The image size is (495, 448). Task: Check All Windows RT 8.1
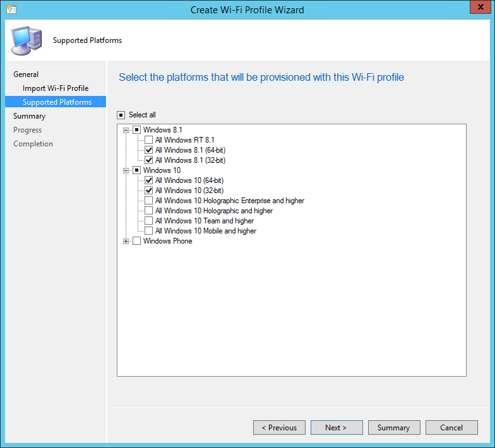coord(149,140)
